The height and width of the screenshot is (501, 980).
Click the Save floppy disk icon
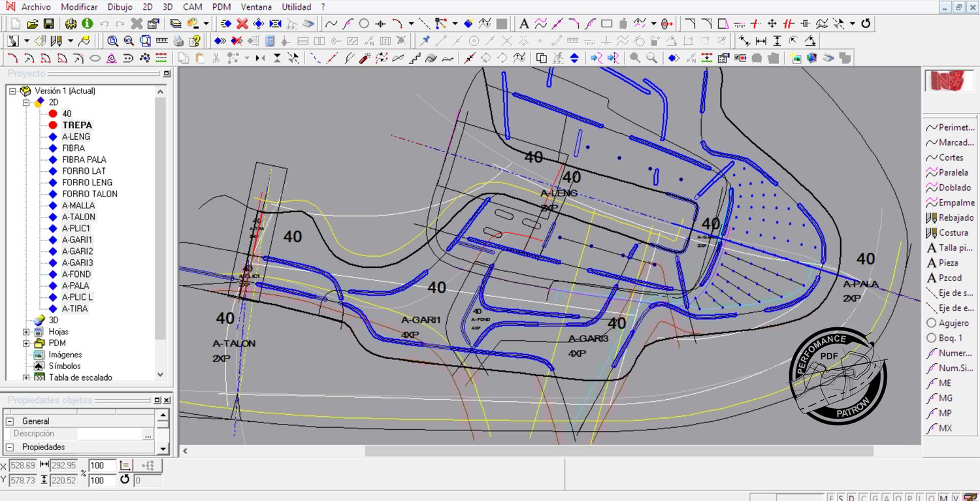[x=48, y=24]
